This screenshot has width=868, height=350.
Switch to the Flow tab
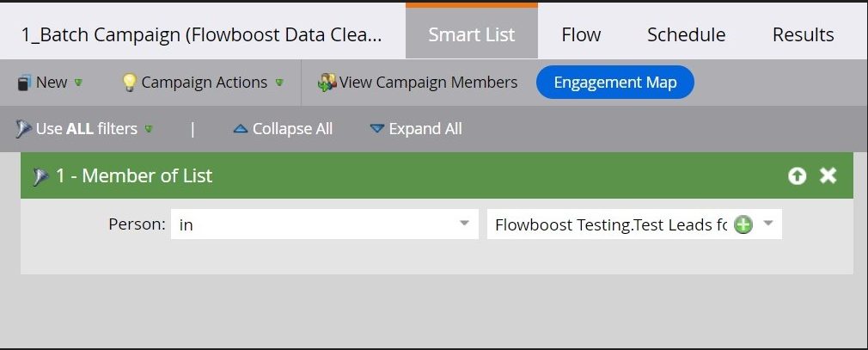581,34
